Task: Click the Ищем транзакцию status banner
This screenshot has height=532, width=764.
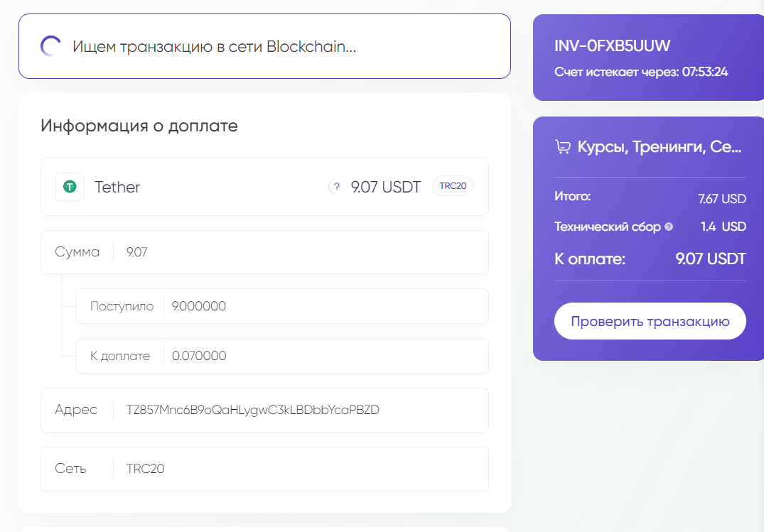Action: [264, 46]
